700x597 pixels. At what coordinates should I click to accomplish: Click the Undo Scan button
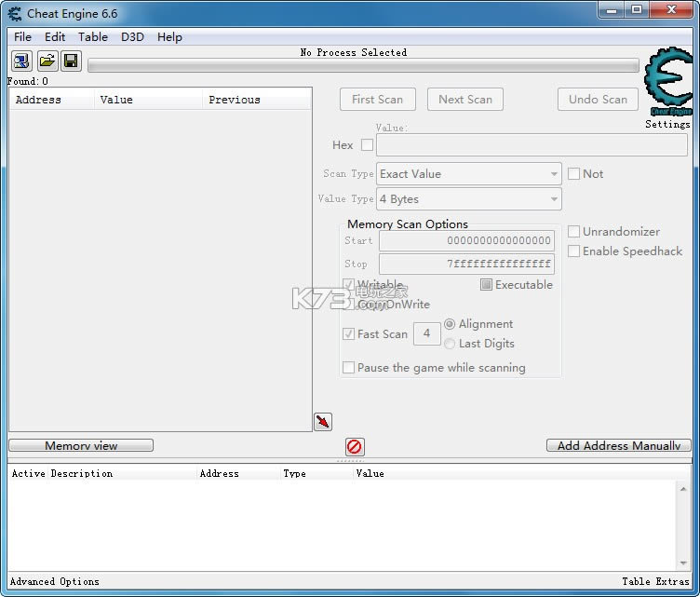[598, 99]
